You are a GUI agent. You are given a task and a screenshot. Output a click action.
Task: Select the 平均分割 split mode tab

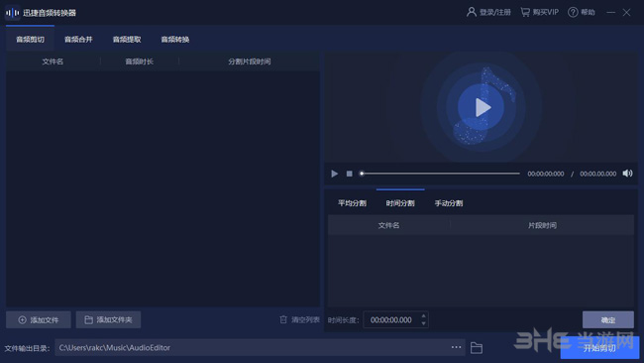tap(352, 203)
